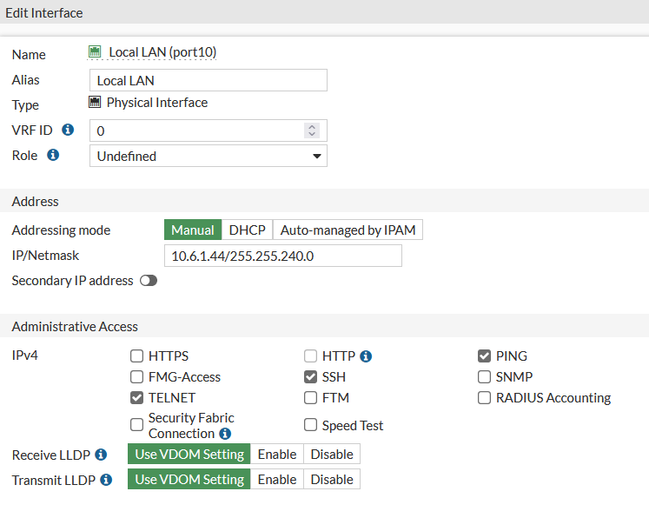Click the port10 interface icon beside Name
Screen dimensions: 649x506
click(x=95, y=53)
